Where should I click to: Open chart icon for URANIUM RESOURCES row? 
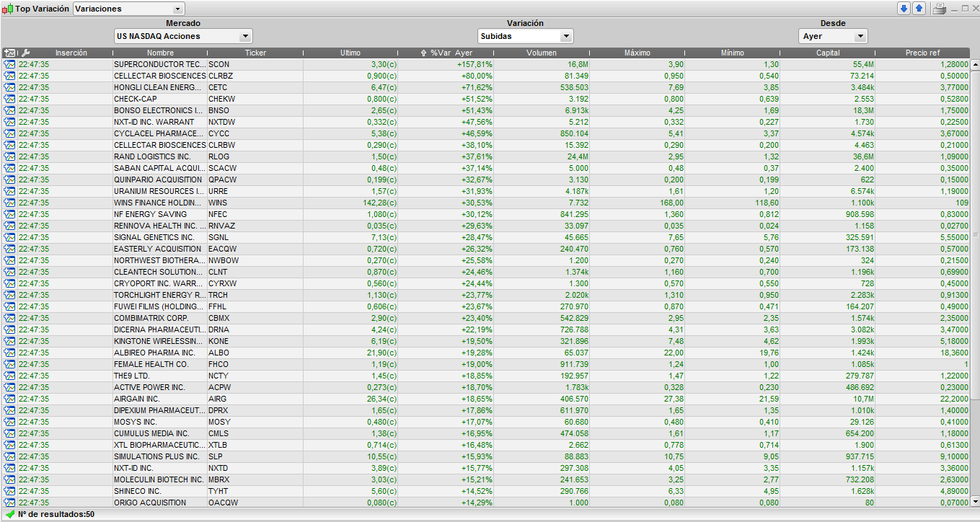(x=9, y=191)
